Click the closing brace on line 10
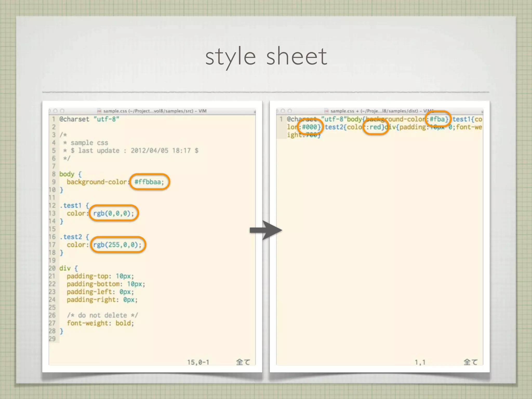532x399 pixels. [x=61, y=190]
